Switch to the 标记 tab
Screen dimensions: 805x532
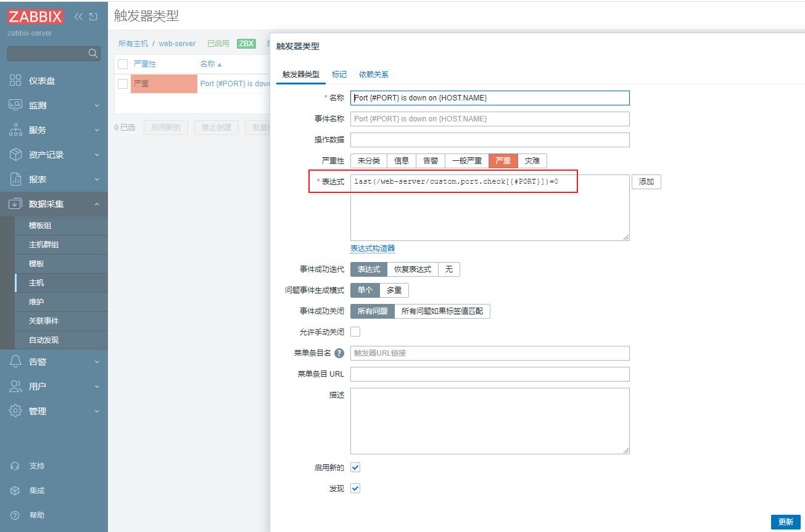[x=339, y=75]
